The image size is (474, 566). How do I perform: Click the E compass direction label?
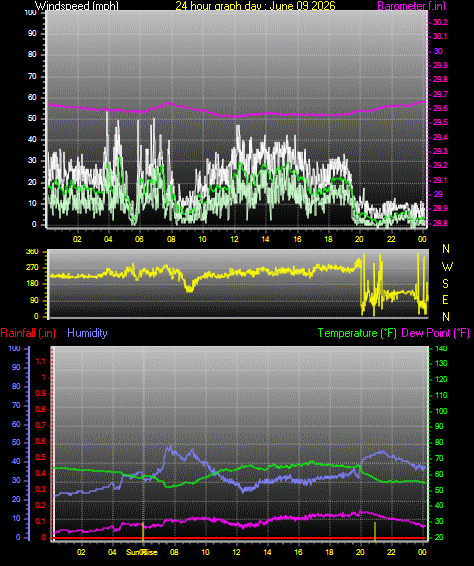(445, 300)
